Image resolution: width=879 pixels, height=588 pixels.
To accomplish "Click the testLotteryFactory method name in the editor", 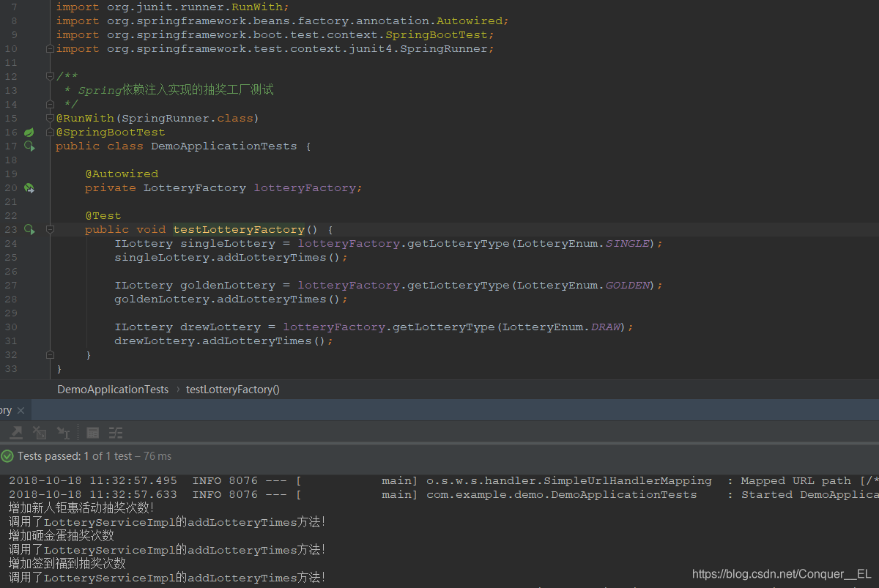I will click(x=239, y=230).
